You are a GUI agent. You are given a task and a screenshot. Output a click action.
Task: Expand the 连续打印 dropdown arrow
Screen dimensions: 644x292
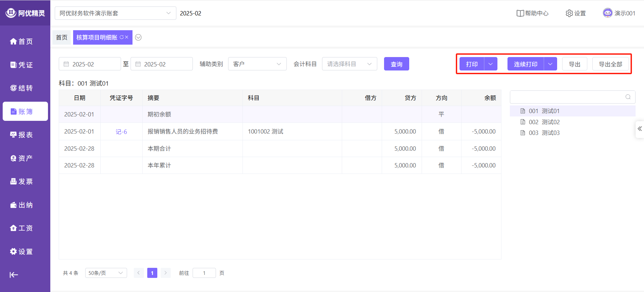[550, 64]
